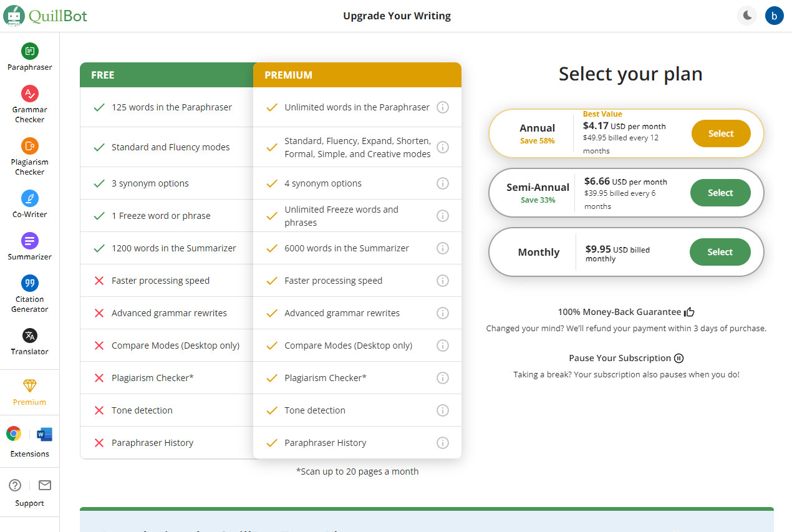Screen dimensions: 792x532
Task: Click the $9.95 USD billed monthly price
Action: (617, 254)
